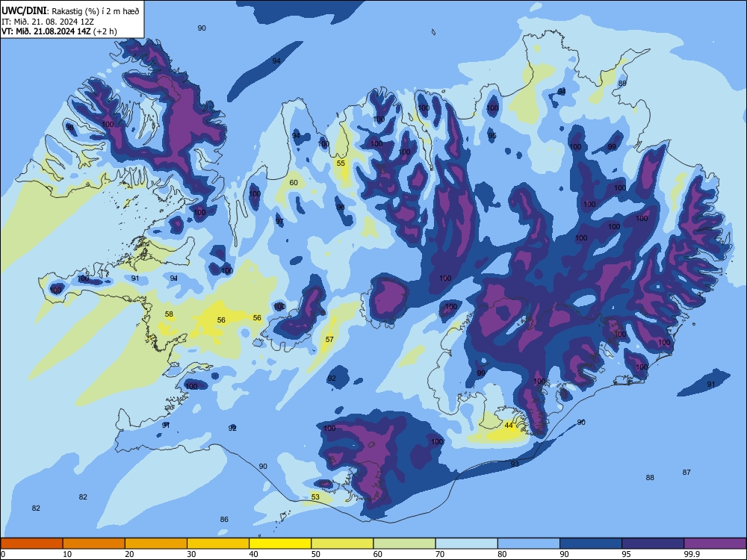Click the pale blue 70–80 legend swatch
This screenshot has width=747, height=560.
click(x=466, y=544)
